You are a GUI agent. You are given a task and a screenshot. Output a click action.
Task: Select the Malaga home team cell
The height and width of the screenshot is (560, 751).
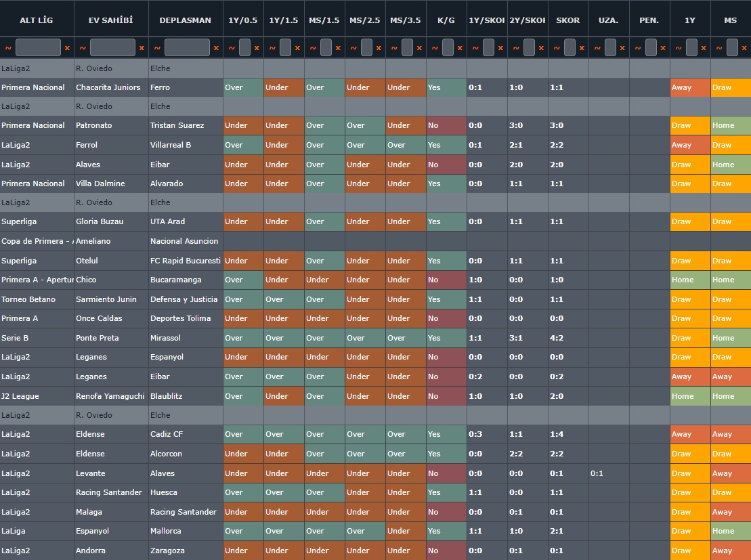point(111,512)
